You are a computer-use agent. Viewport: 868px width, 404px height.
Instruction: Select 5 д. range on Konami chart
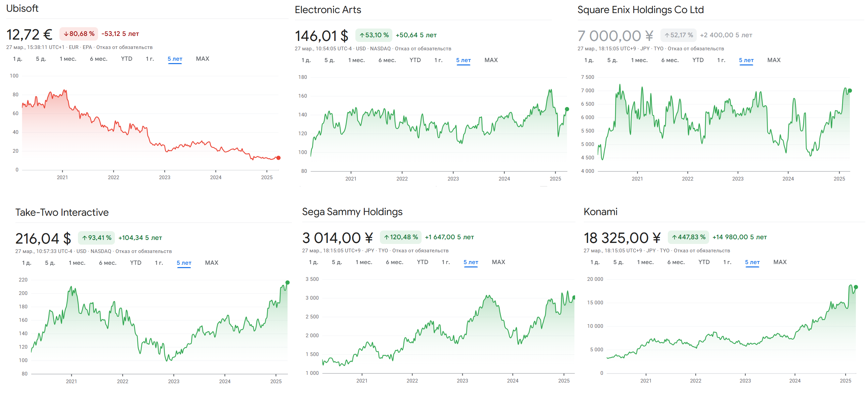tap(619, 262)
